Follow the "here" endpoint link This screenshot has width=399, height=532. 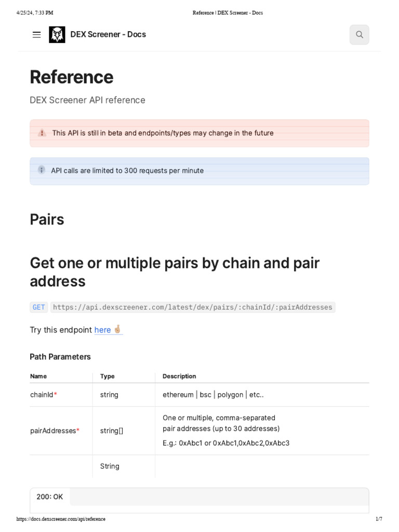coord(102,330)
